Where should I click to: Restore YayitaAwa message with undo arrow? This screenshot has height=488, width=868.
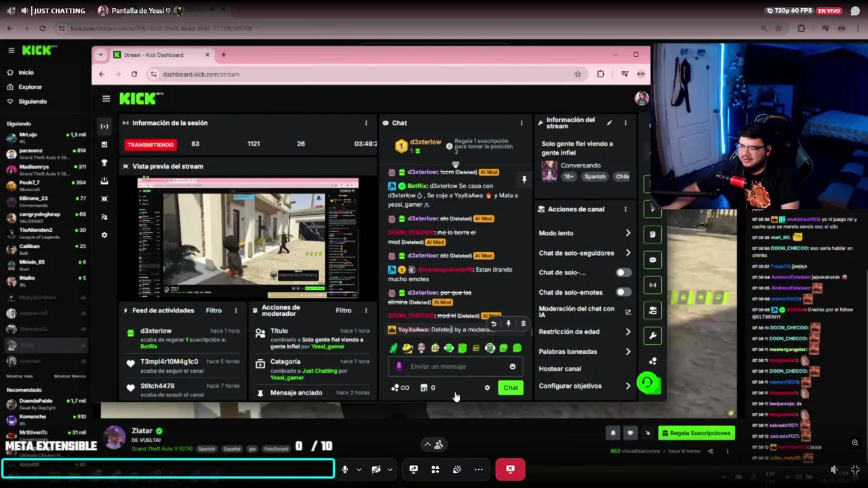coord(494,324)
